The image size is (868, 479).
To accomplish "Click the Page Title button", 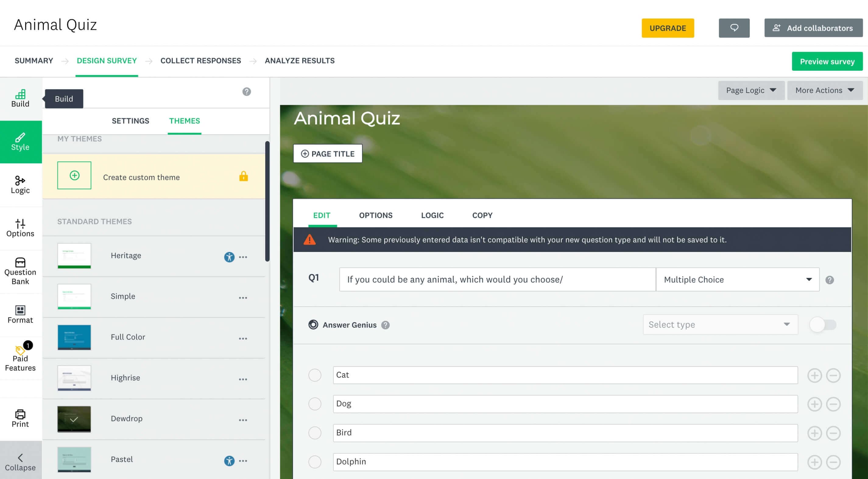I will tap(327, 154).
